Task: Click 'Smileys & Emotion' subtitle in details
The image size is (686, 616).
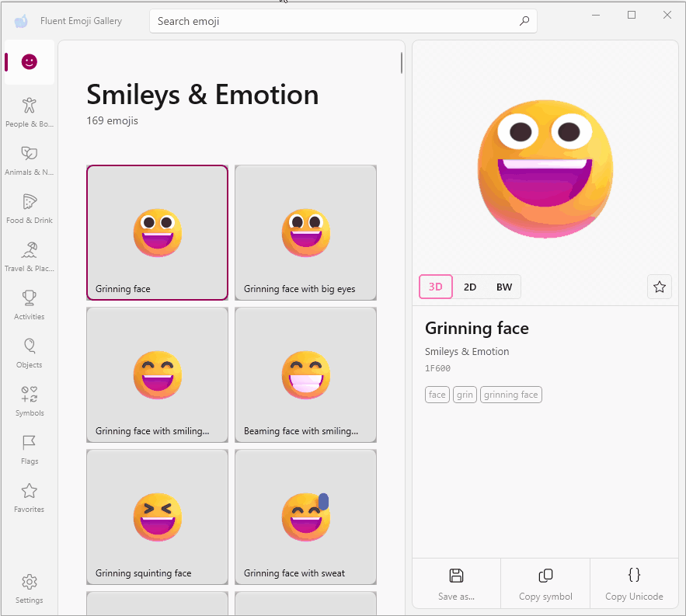Action: click(x=467, y=351)
